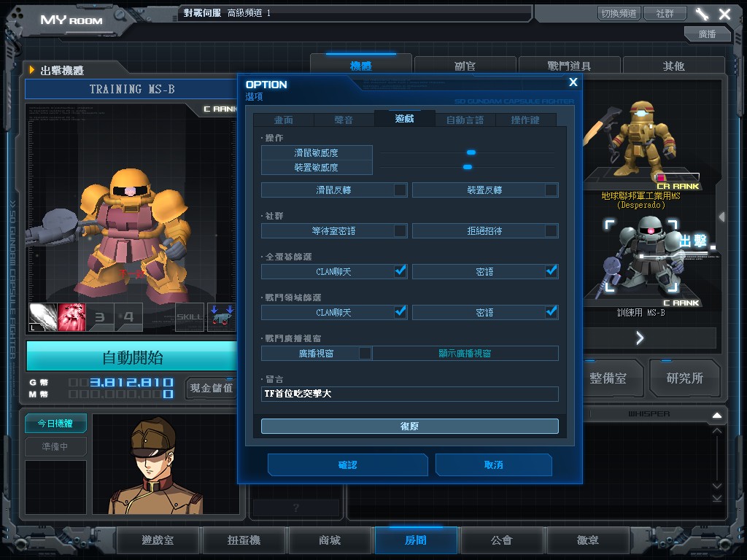Screen dimensions: 747x560
Task: Open the 研究所 button
Action: 685,378
